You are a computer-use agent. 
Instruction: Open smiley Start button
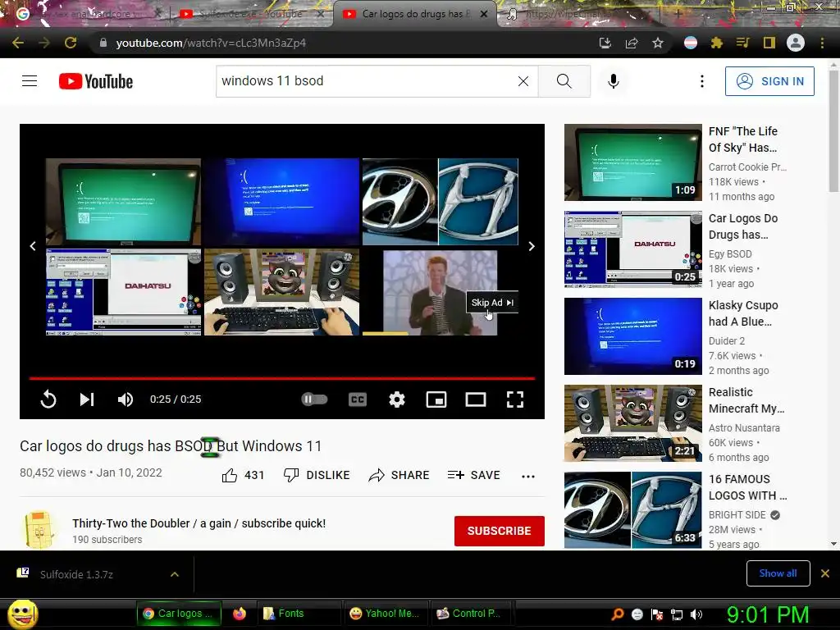click(22, 614)
